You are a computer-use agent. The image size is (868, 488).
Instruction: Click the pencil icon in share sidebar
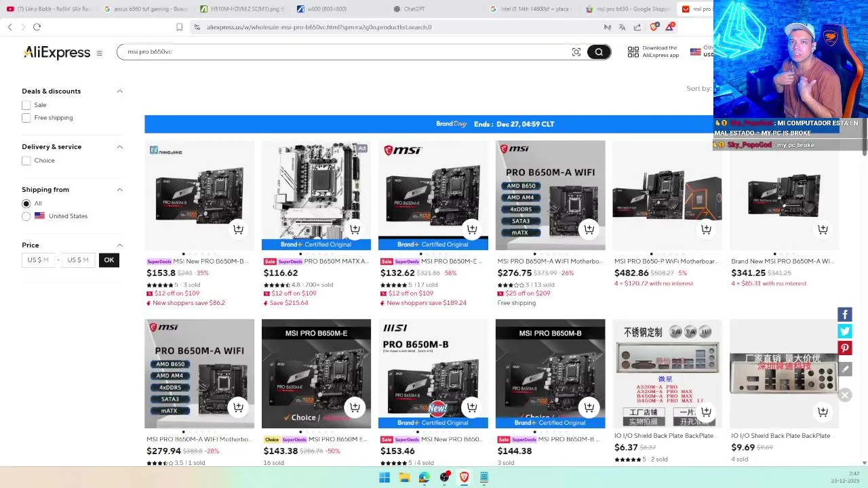(x=845, y=369)
